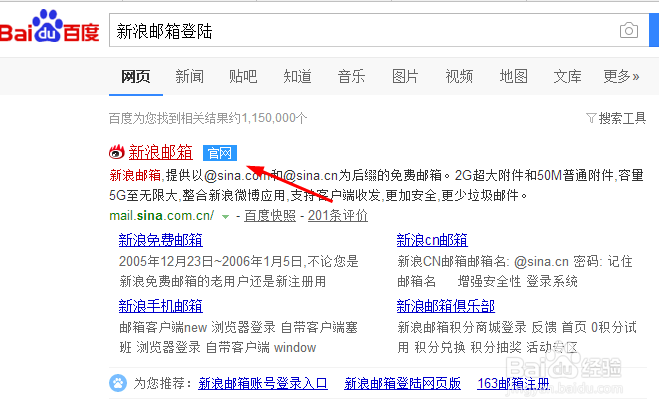Viewport: 659px width, 411px height.
Task: Open the 音乐 tab
Action: [351, 76]
